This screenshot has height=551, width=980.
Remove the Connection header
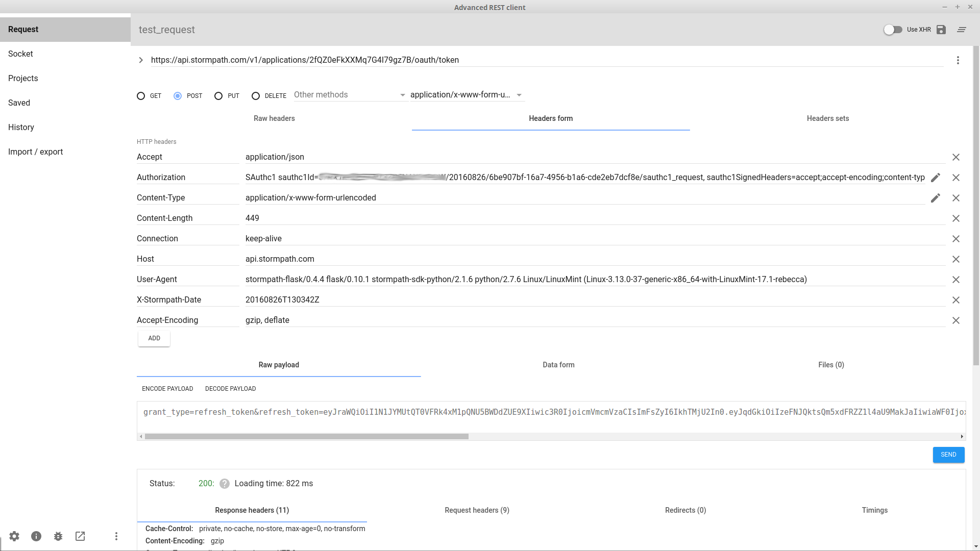click(956, 239)
